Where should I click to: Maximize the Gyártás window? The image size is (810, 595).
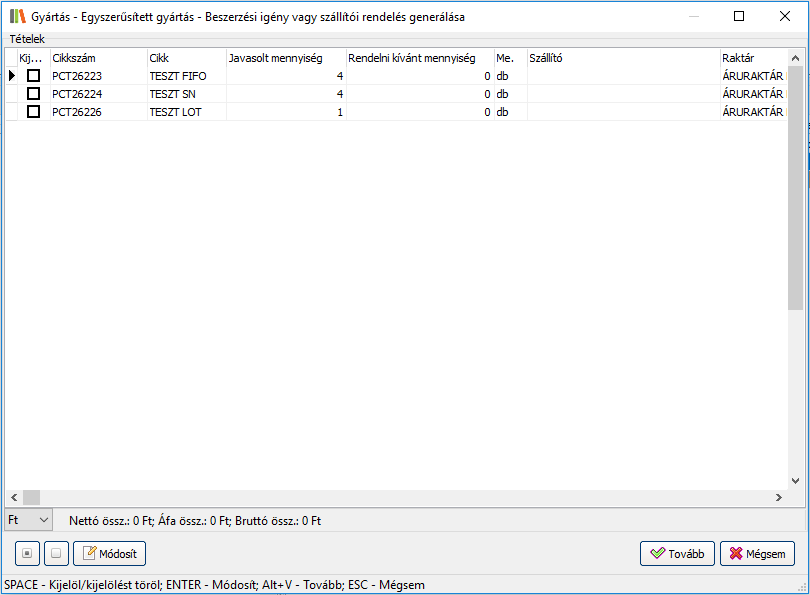[739, 16]
